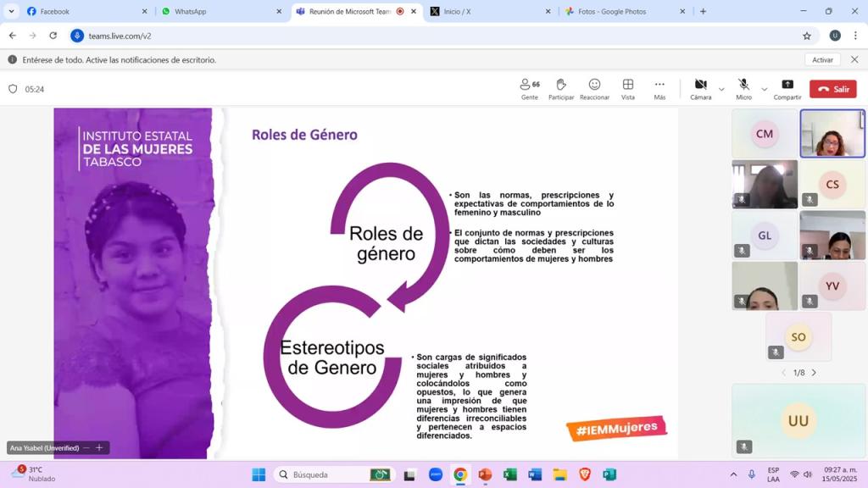
Task: Click Activar to enable desktop notifications
Action: click(x=822, y=60)
